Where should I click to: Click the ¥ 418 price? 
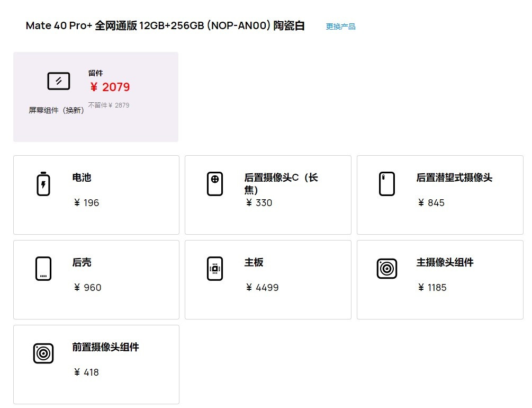86,372
